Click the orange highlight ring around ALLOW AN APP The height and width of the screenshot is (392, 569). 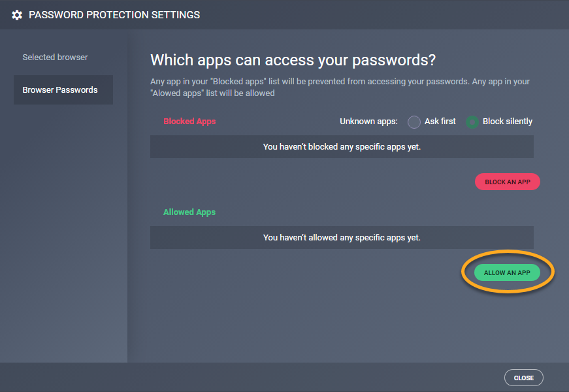coord(464,272)
